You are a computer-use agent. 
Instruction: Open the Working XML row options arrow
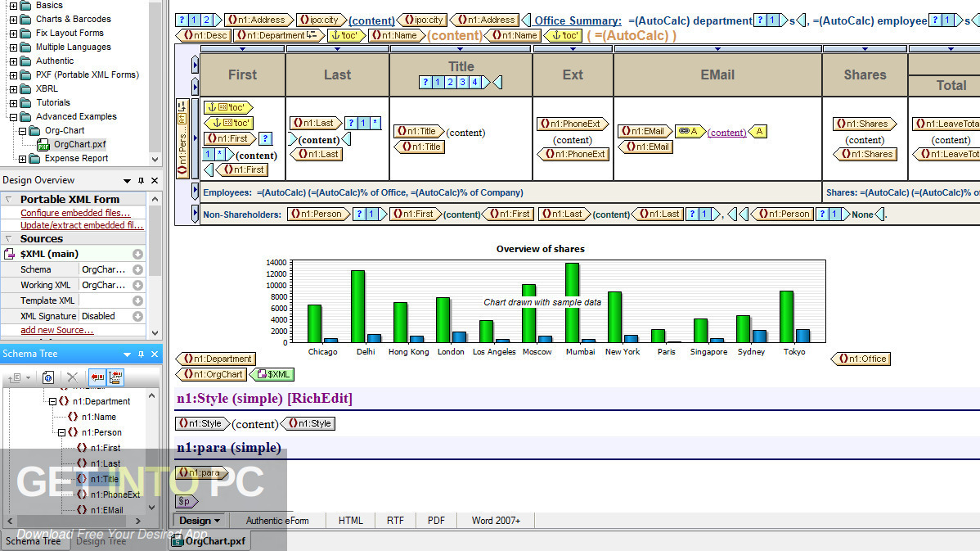coord(137,285)
